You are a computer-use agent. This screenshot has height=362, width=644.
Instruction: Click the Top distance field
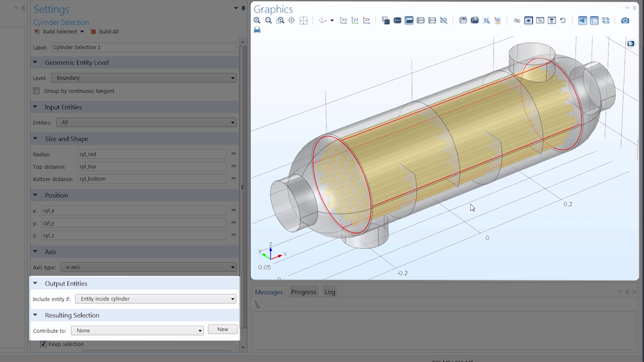coord(152,166)
